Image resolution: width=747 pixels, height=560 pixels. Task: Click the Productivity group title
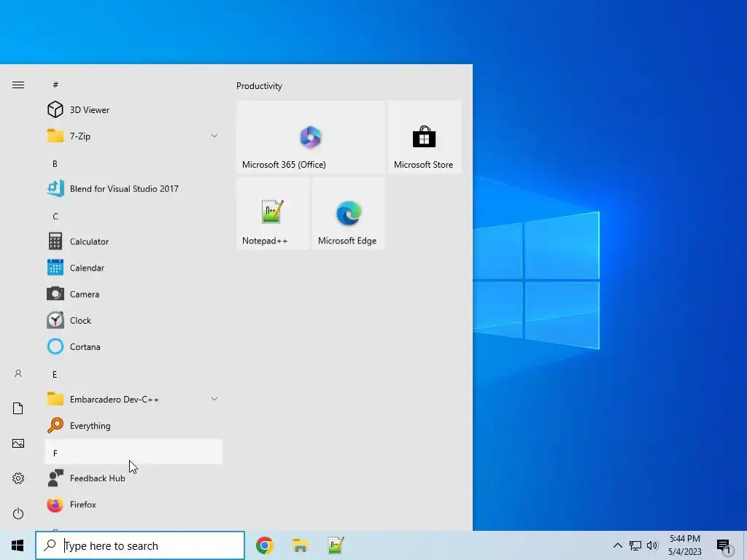click(x=259, y=86)
